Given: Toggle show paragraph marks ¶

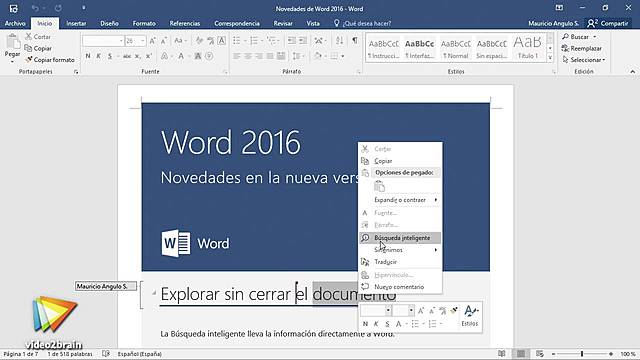Looking at the screenshot, I should tap(355, 40).
